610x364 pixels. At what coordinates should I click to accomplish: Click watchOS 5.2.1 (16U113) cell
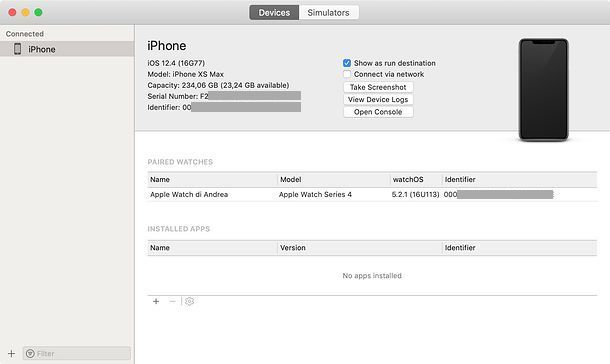click(x=415, y=194)
